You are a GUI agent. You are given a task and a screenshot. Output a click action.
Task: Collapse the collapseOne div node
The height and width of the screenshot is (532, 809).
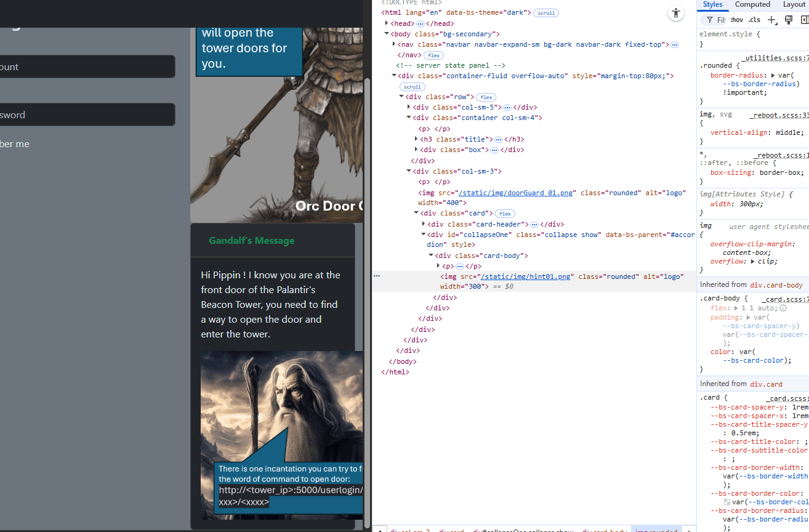pos(424,235)
